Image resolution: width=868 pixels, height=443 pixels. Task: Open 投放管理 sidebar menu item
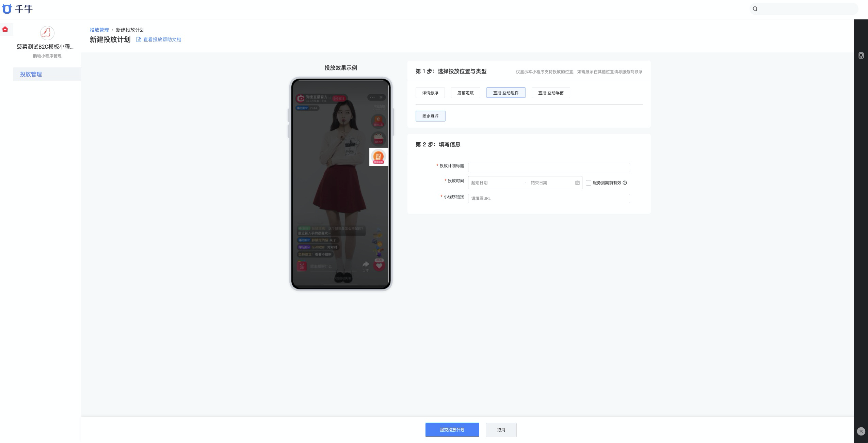(47, 74)
